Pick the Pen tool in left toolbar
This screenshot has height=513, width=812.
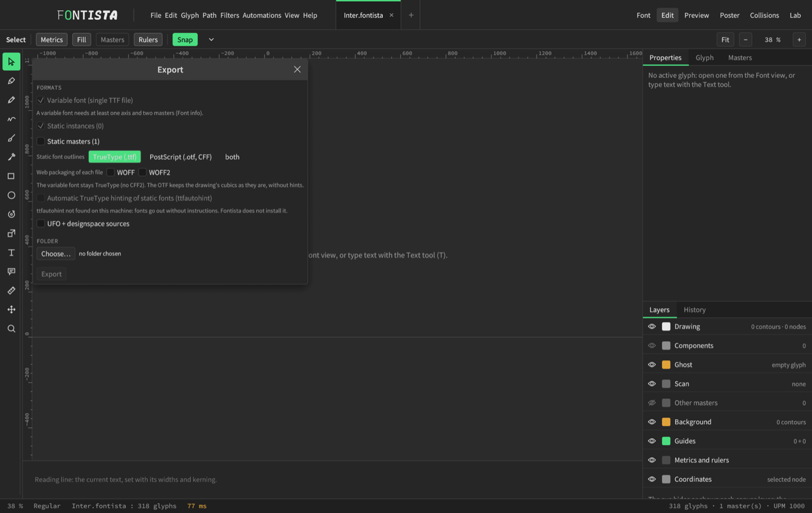pos(11,81)
